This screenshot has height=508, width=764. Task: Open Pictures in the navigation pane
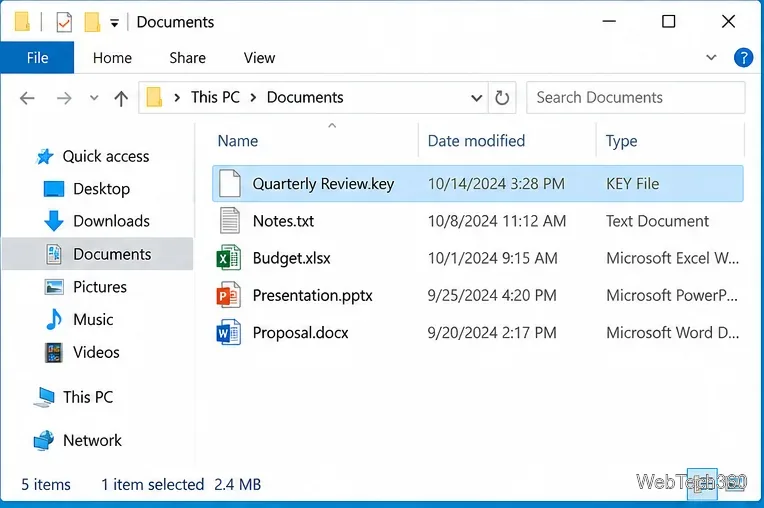click(100, 287)
